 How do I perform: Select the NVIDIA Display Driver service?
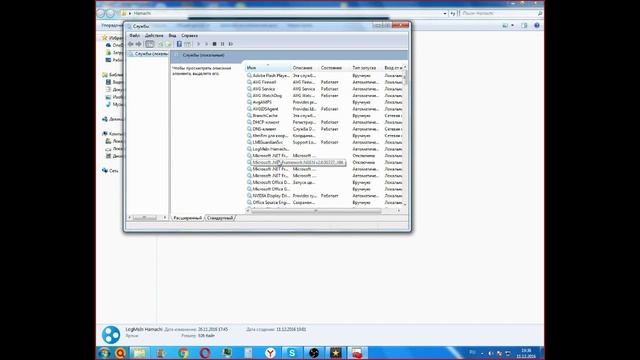pos(324,196)
